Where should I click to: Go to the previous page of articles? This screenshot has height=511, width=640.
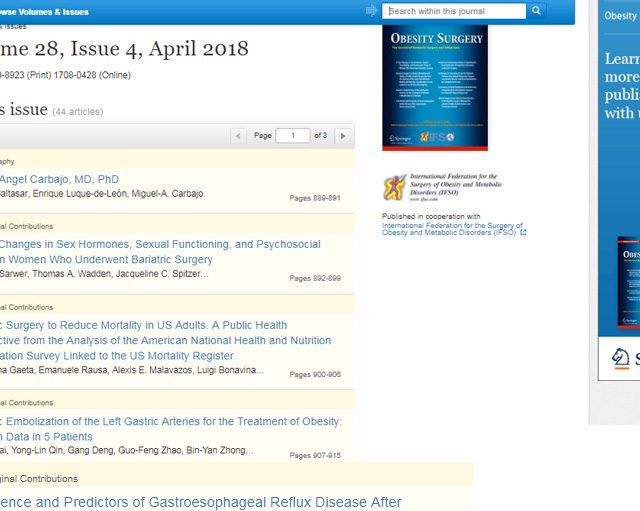tap(238, 136)
